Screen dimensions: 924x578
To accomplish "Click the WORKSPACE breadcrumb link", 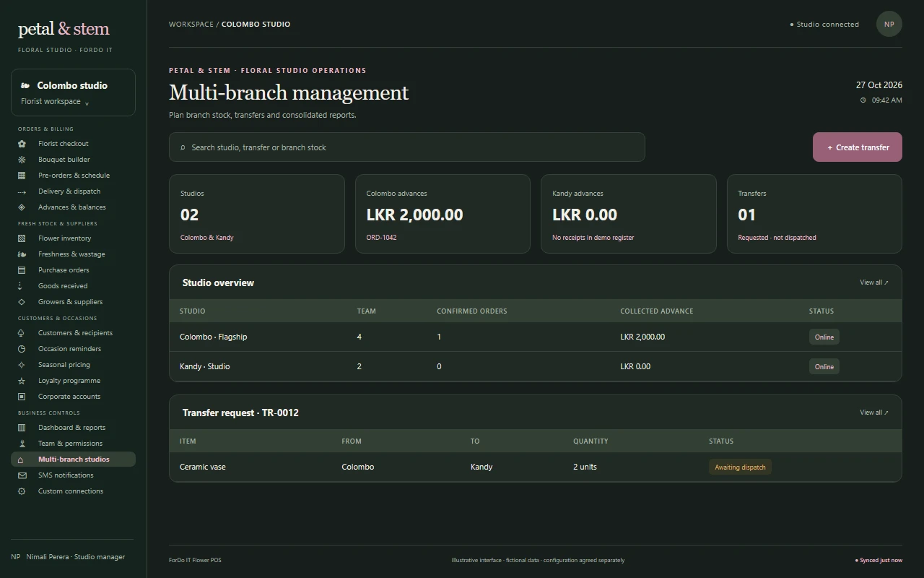I will 191,24.
